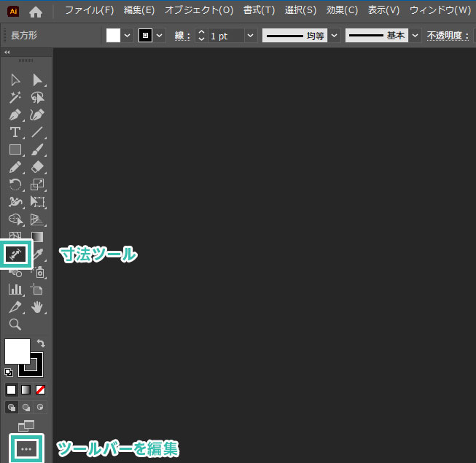Choose the Rotate tool
This screenshot has width=476, height=463.
(15, 184)
